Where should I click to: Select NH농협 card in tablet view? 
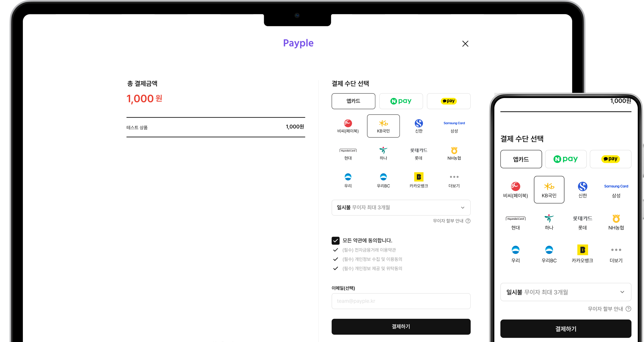click(x=454, y=154)
